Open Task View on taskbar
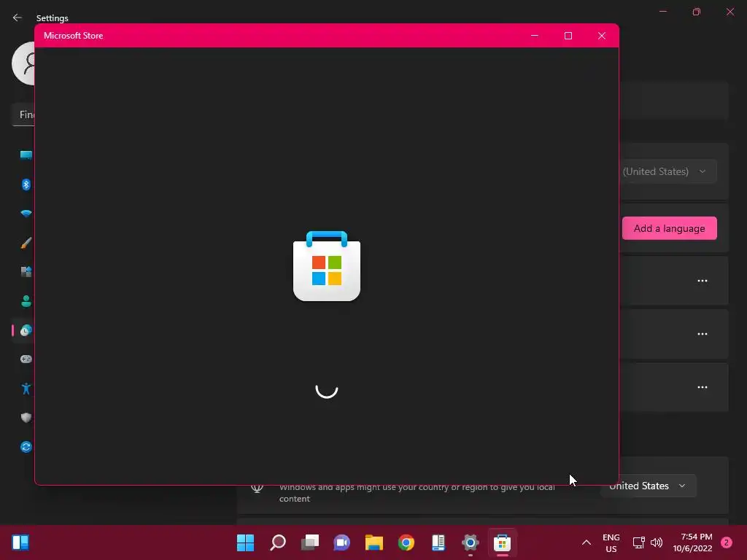Image resolution: width=747 pixels, height=560 pixels. click(x=309, y=542)
